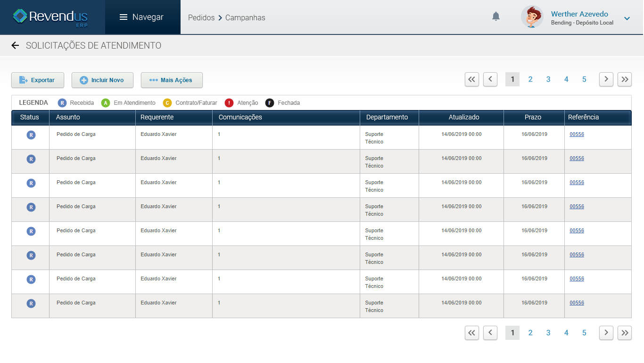
Task: Jump to last page in top pagination
Action: (625, 79)
